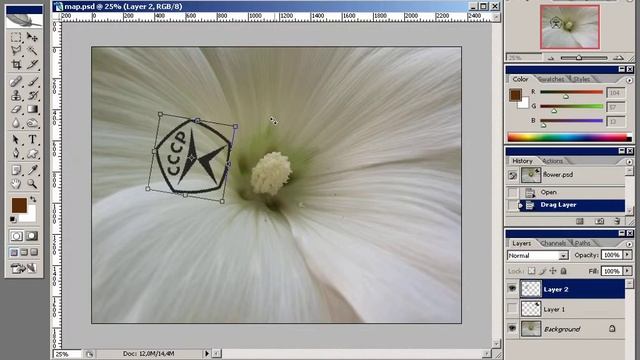Switch to the Channels tab

click(x=553, y=243)
